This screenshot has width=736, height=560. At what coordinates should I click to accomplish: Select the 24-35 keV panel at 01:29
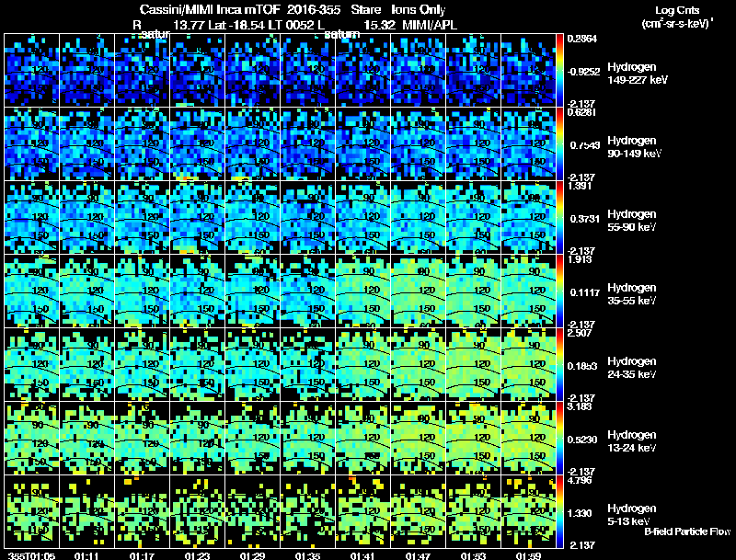[252, 365]
